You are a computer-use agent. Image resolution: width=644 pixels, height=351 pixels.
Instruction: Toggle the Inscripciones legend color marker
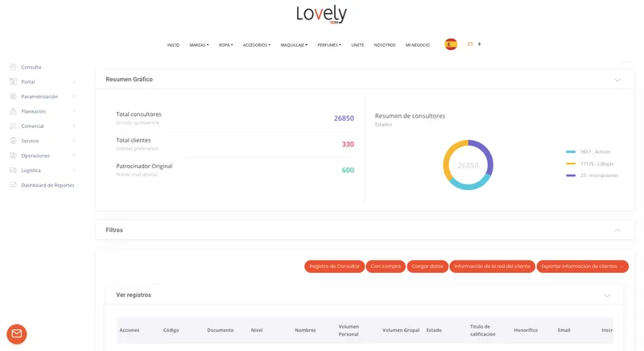571,175
